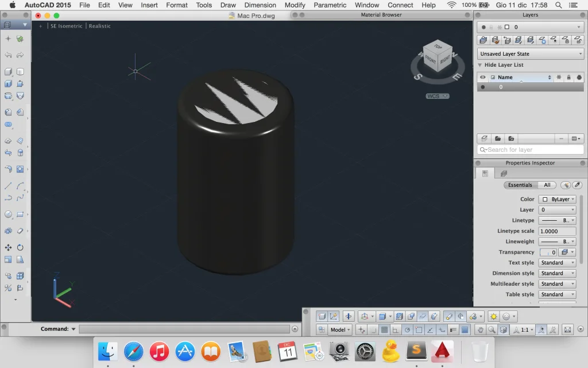This screenshot has height=368, width=588.
Task: Open System Preferences from the Dock
Action: (x=365, y=352)
